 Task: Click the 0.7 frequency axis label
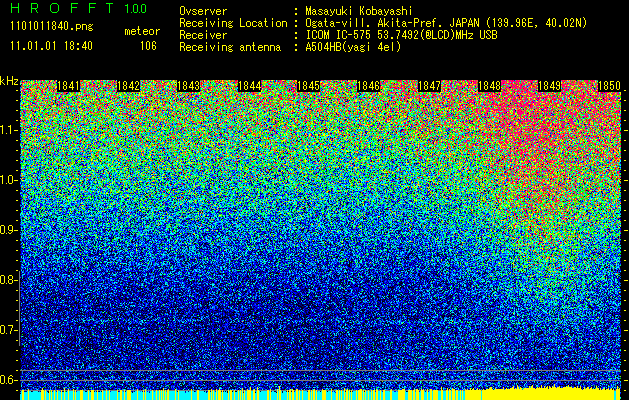(8, 330)
